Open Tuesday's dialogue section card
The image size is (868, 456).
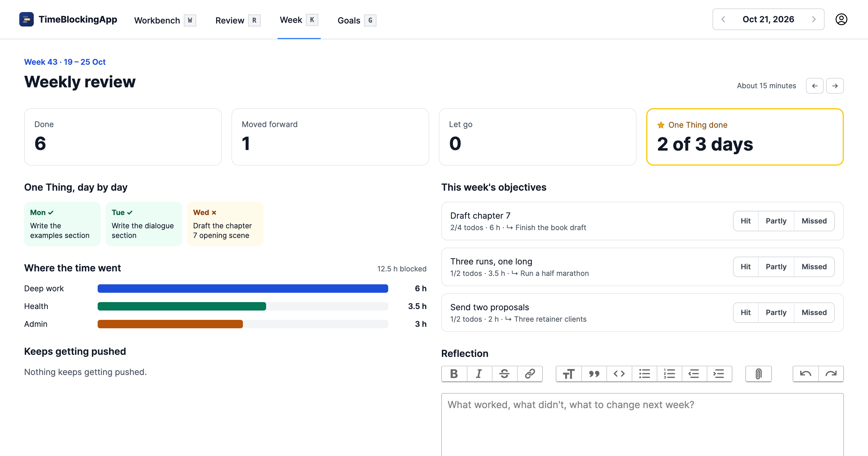144,224
